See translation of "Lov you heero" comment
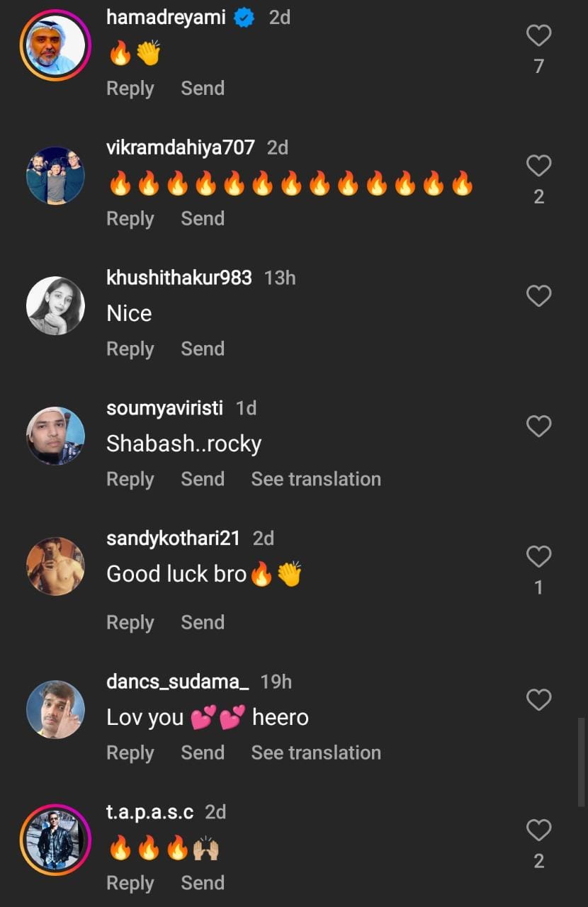 tap(316, 753)
